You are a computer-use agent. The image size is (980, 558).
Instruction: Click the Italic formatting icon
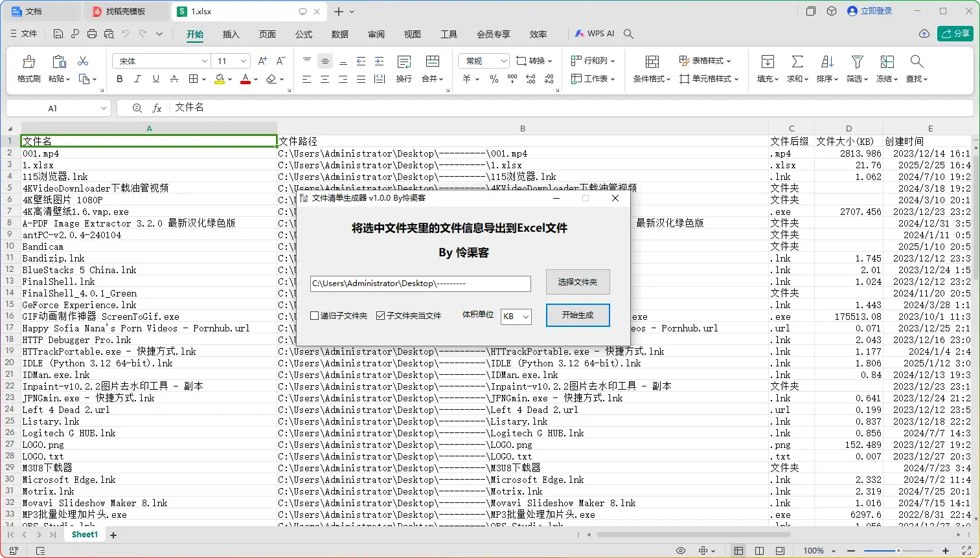(137, 79)
